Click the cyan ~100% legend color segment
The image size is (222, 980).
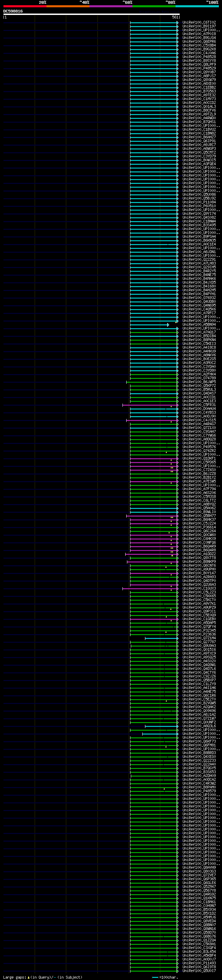pyautogui.click(x=197, y=6)
